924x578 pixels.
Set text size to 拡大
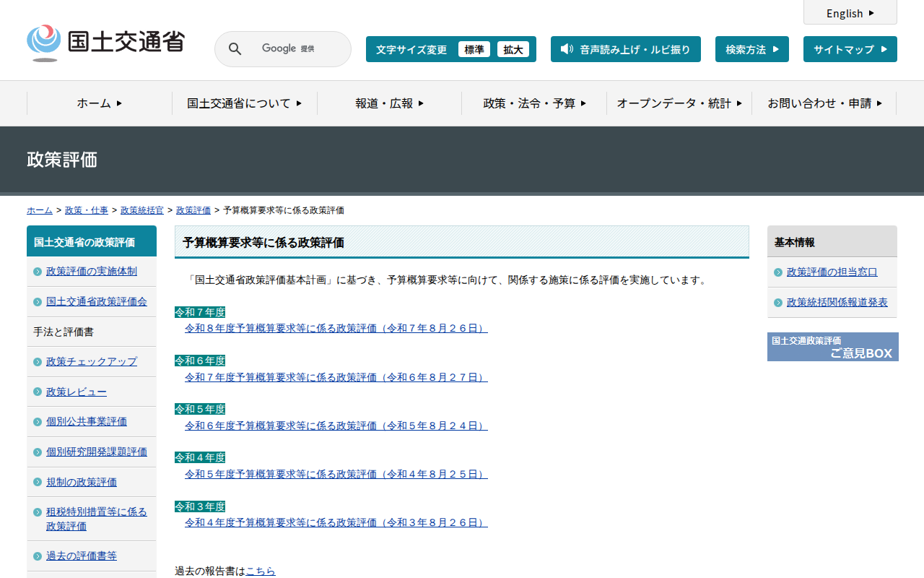513,49
